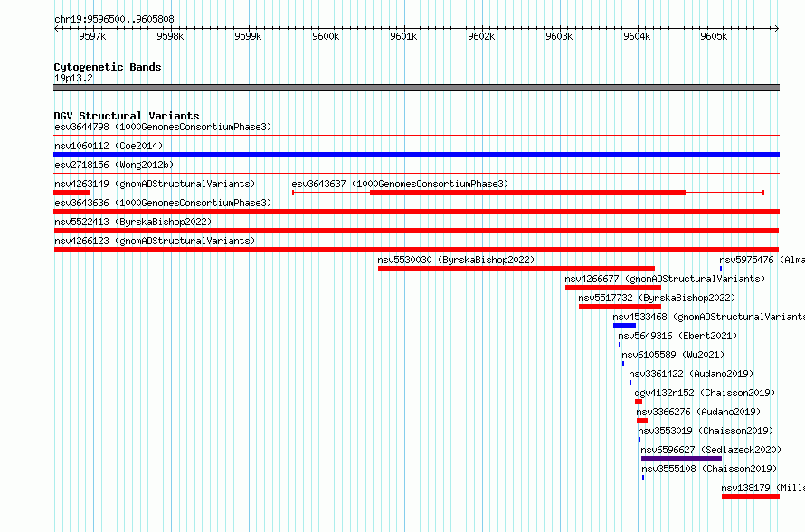Click the 9602k ruler mark
Viewport: 805px width, 532px height.
[x=481, y=36]
